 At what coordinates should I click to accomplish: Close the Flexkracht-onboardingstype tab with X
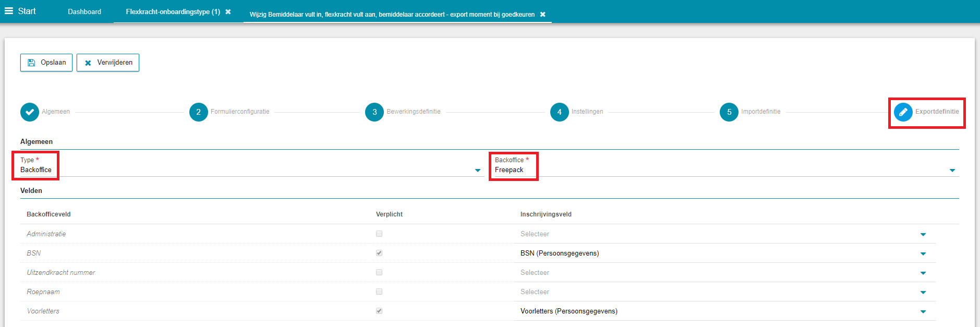228,11
